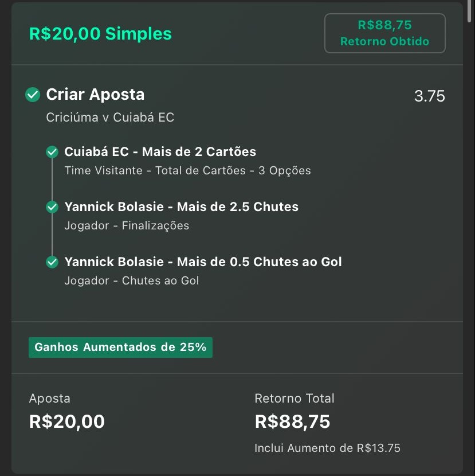This screenshot has width=475, height=476.
Task: Click the vertical scrollbar at the right edge
Action: coord(469,11)
